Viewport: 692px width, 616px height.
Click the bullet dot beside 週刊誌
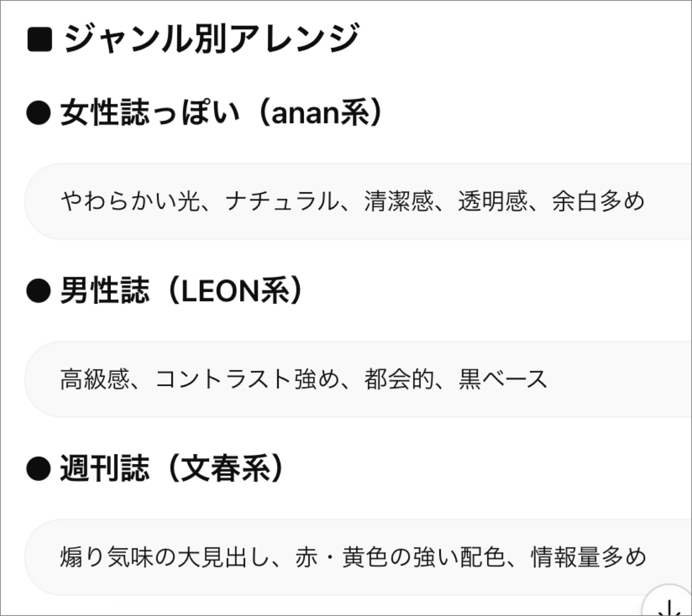tap(38, 469)
